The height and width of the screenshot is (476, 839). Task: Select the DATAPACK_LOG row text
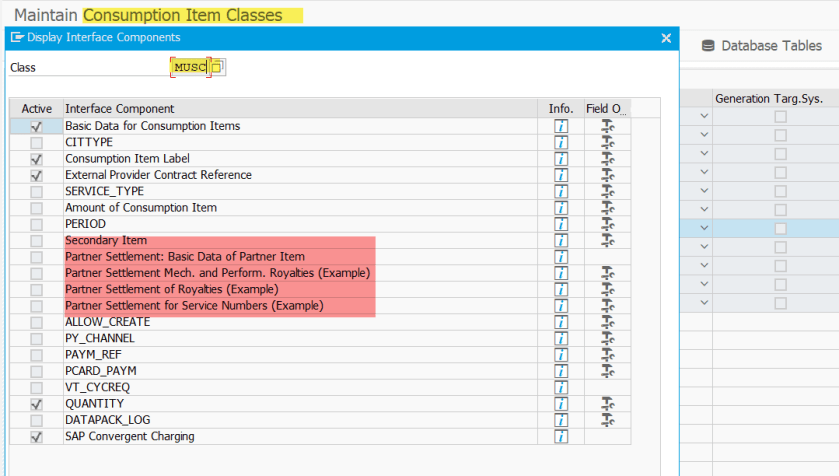click(108, 420)
